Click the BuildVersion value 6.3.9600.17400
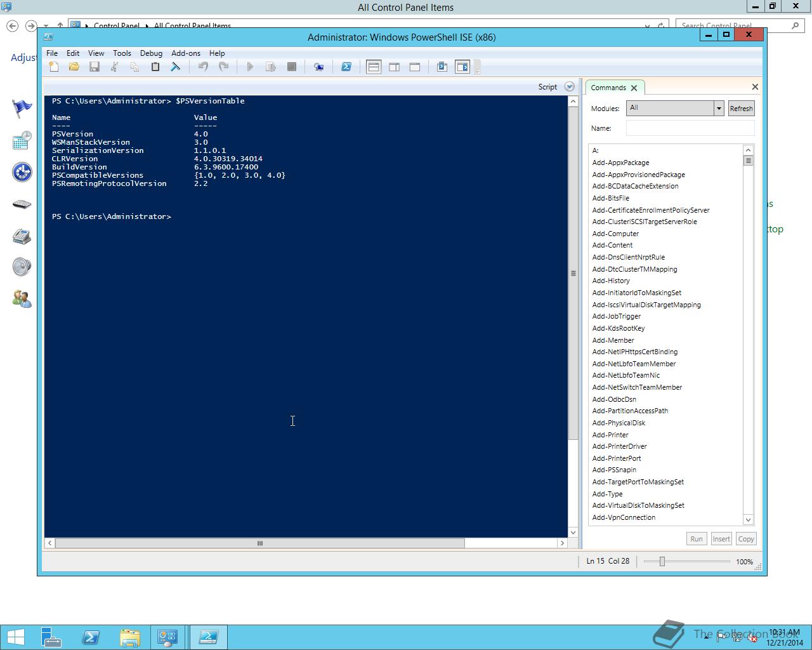The width and height of the screenshot is (812, 650). pyautogui.click(x=226, y=167)
